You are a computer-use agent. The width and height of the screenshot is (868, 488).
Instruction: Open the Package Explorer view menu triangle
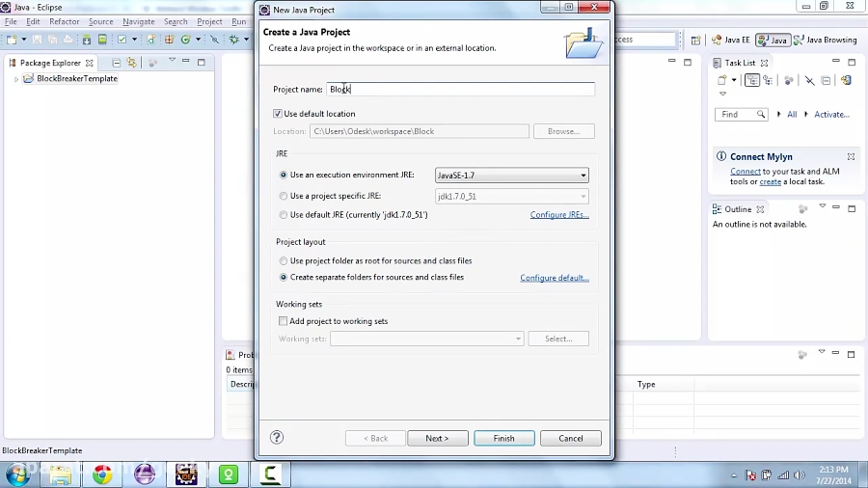[x=173, y=61]
